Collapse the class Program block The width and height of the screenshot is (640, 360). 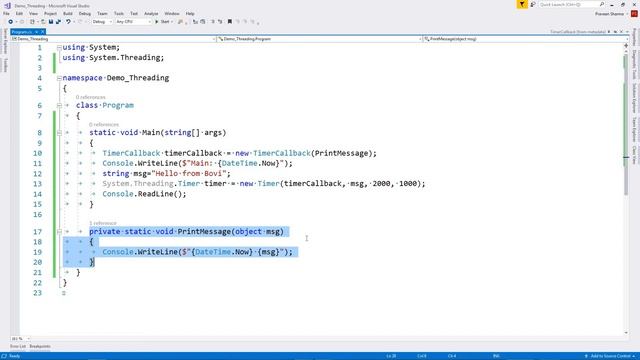pos(59,105)
